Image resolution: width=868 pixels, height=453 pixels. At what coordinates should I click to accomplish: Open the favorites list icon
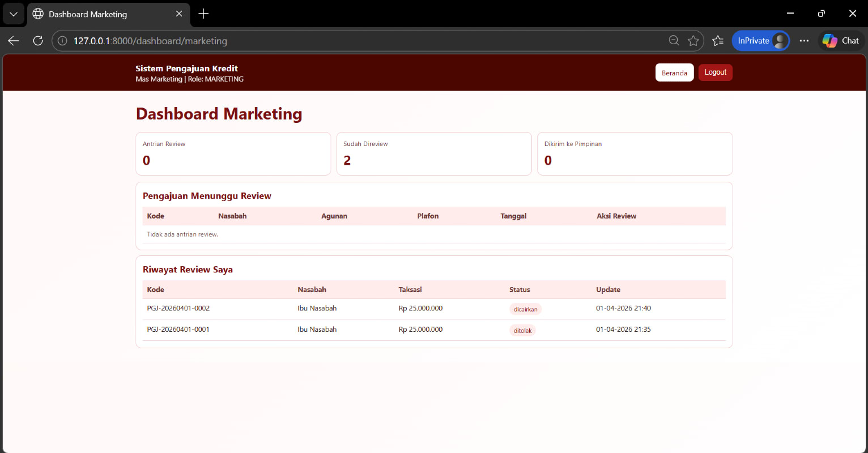[718, 41]
